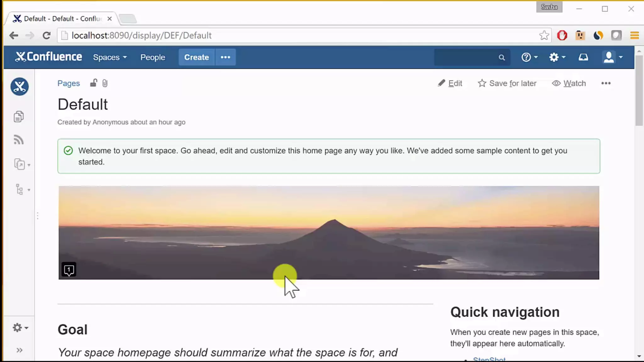Open the page more-actions ellipsis menu
Screen dimensions: 644x362
coord(606,83)
